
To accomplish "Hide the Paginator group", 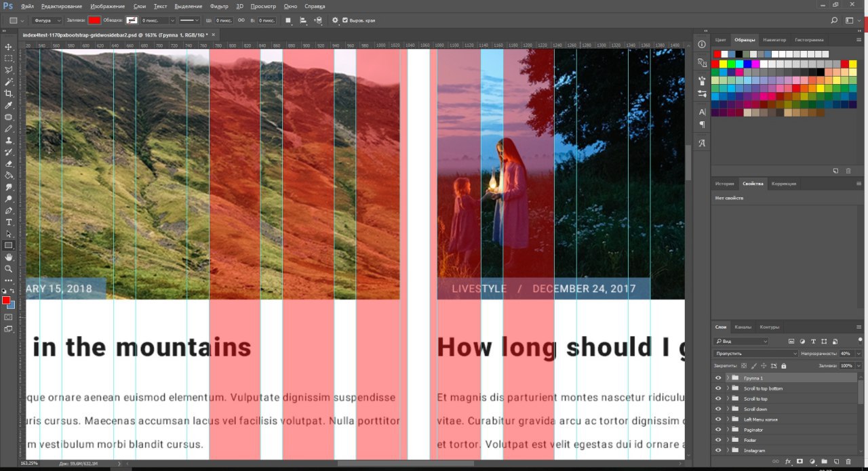I will click(x=718, y=430).
